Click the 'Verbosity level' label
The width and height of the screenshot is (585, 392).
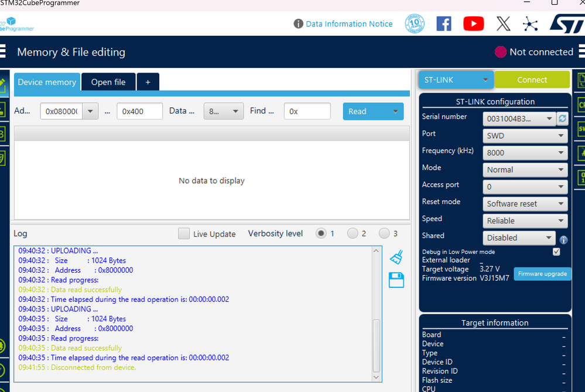coord(275,233)
